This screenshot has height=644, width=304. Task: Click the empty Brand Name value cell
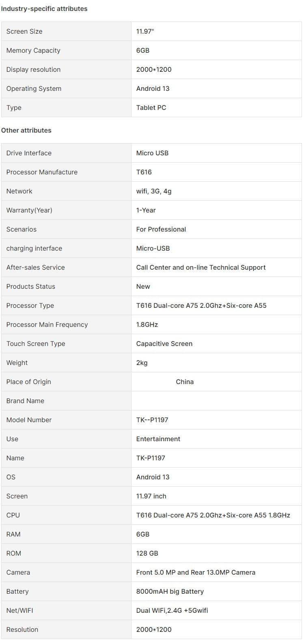(x=216, y=401)
